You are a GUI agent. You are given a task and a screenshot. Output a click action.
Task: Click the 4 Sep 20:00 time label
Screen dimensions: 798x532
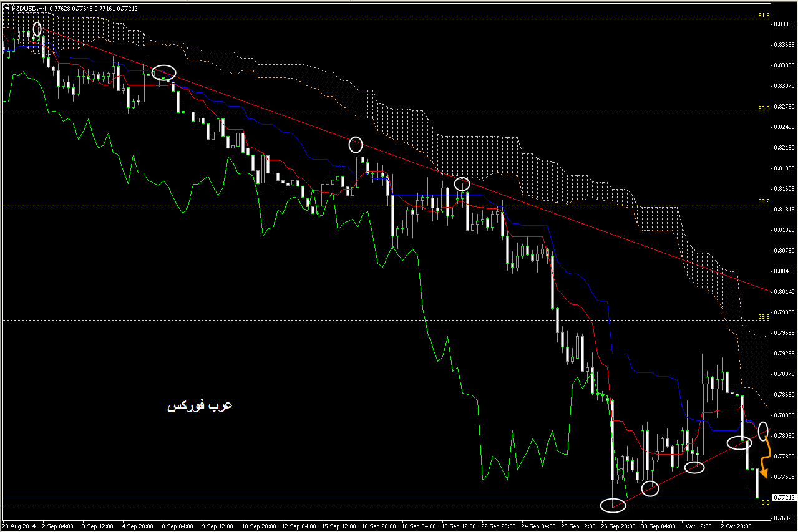[139, 526]
